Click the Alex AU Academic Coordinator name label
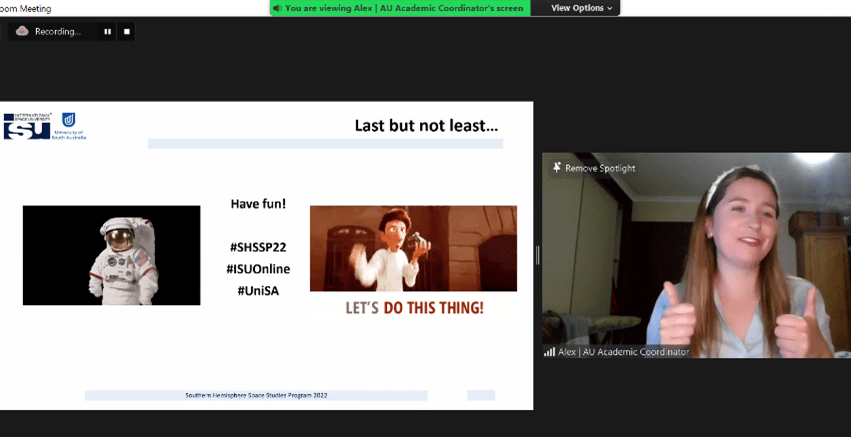The width and height of the screenshot is (851, 437). pos(623,352)
